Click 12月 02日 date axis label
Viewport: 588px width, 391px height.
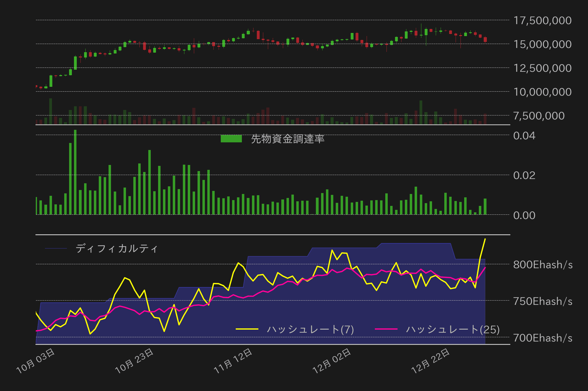point(331,361)
